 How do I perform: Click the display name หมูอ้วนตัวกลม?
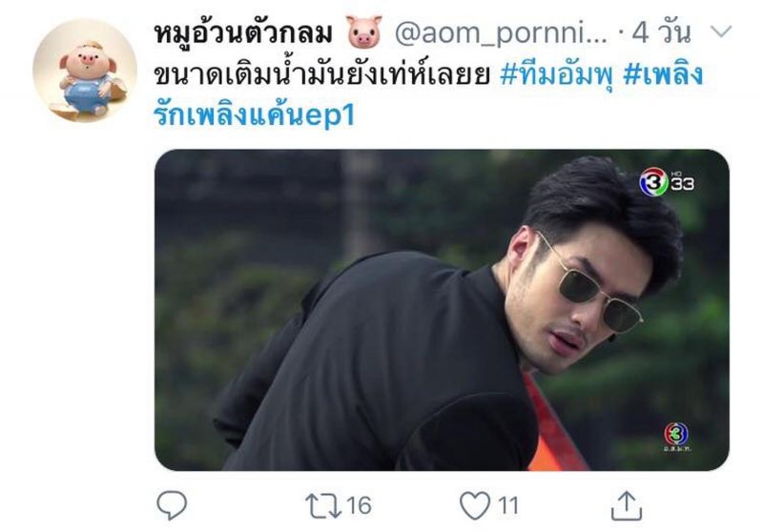[x=243, y=33]
